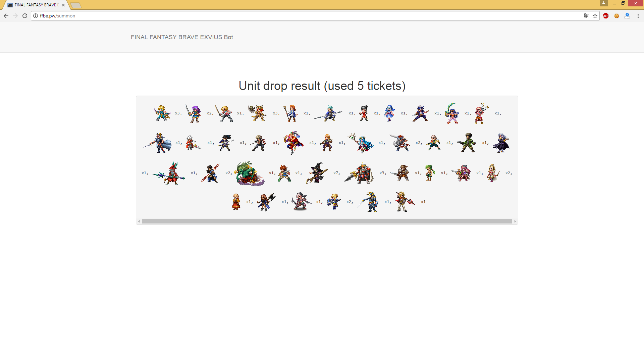Click the horizontal scrollbar under the results
Screen dimensions: 644x349
[327, 221]
